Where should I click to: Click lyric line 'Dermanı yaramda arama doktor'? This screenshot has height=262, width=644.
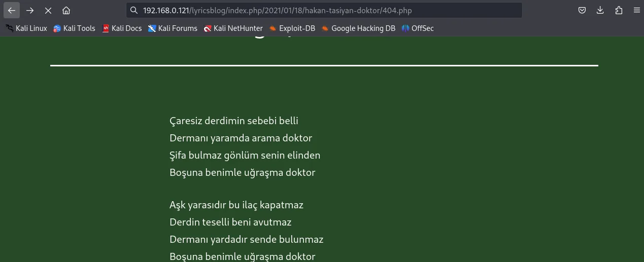(x=241, y=138)
